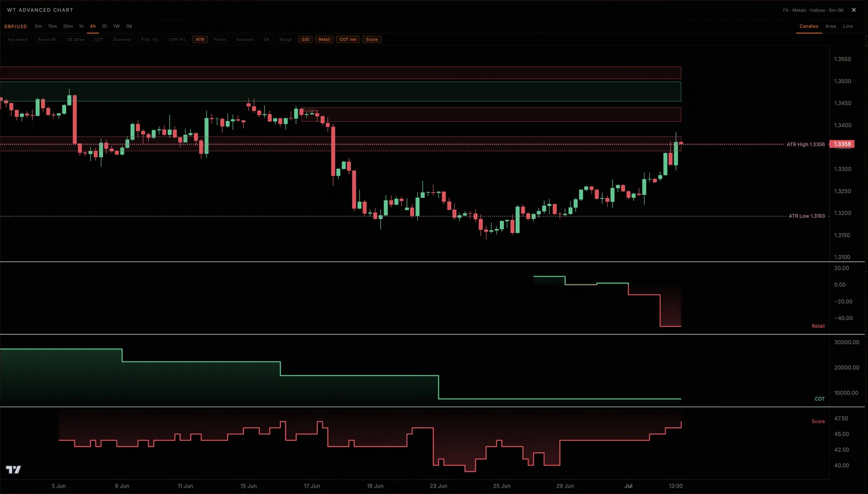Screen dimensions: 868x494
Task: Choose the 1h timeframe
Action: pos(81,26)
